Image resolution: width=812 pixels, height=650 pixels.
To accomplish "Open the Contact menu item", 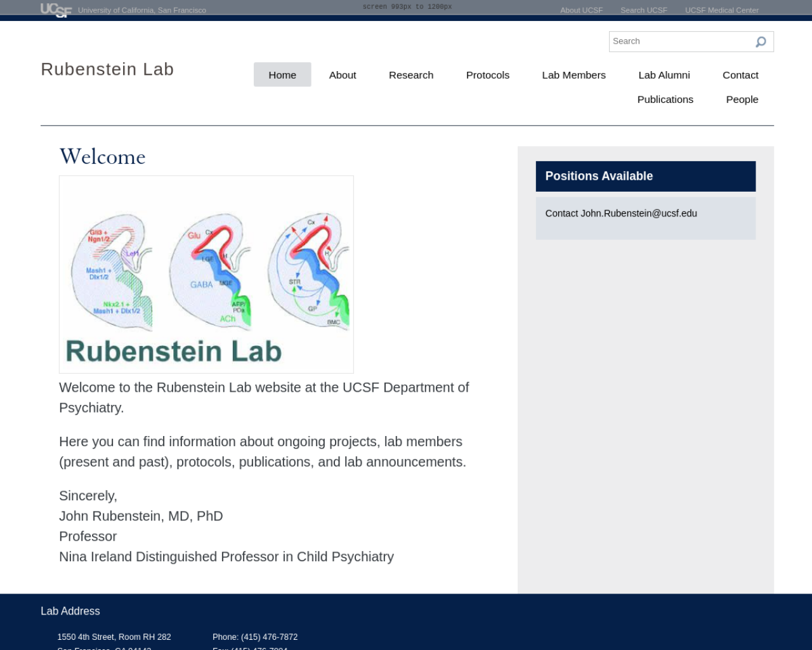I will (740, 75).
